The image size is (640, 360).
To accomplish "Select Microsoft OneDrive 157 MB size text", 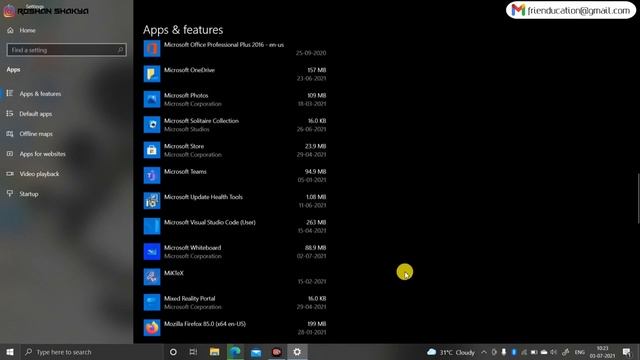I will (x=316, y=70).
